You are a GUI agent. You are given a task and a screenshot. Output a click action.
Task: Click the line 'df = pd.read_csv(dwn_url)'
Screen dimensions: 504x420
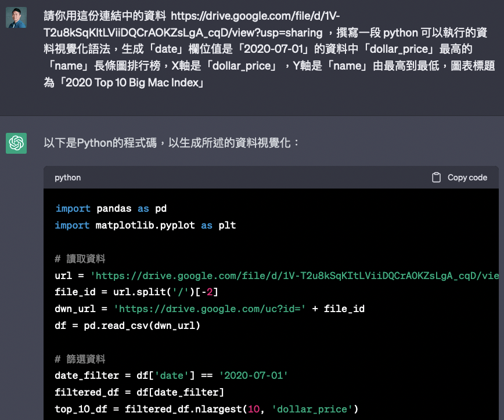(x=128, y=325)
